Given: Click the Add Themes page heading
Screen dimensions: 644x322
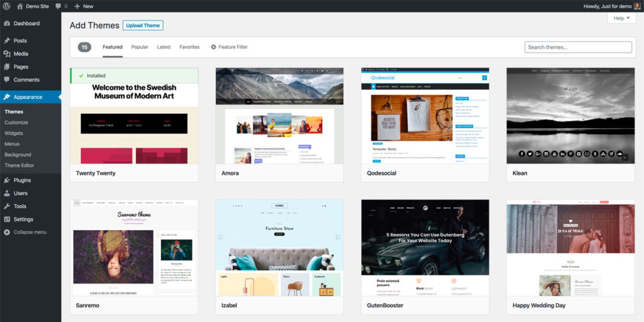Looking at the screenshot, I should pyautogui.click(x=94, y=25).
